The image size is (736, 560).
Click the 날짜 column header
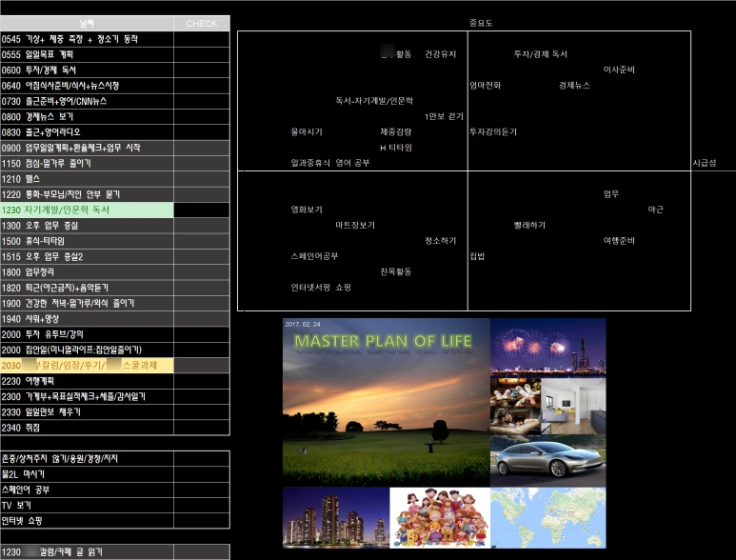click(87, 24)
